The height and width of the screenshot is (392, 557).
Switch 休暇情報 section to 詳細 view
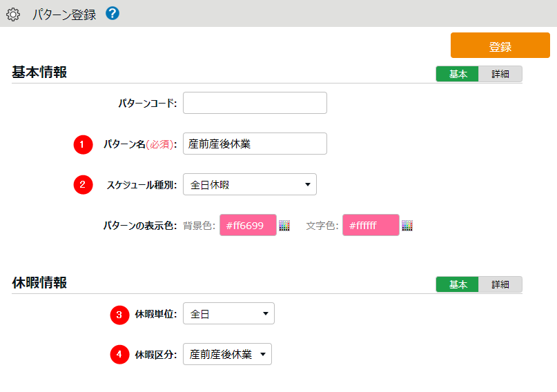500,284
